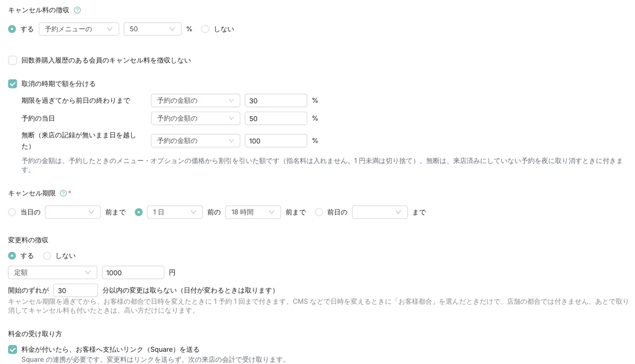Open 予約の金額の dropdown in 期限を過ぎてから row
The image size is (635, 364).
[x=195, y=101]
